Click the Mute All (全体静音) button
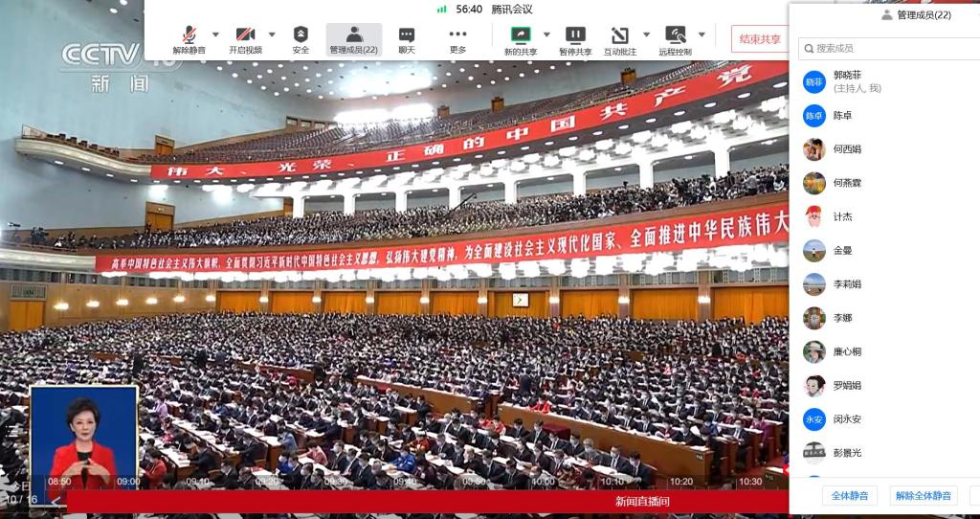 click(x=850, y=495)
